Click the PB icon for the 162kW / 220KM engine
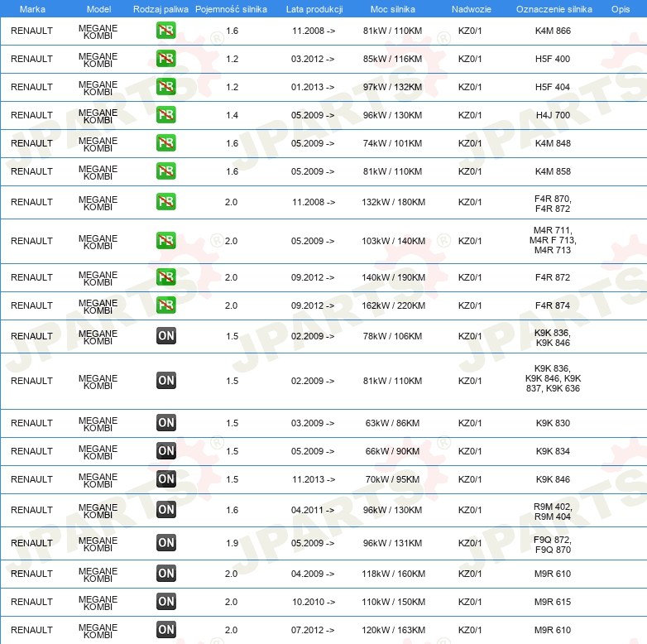This screenshot has width=647, height=644. tap(165, 305)
